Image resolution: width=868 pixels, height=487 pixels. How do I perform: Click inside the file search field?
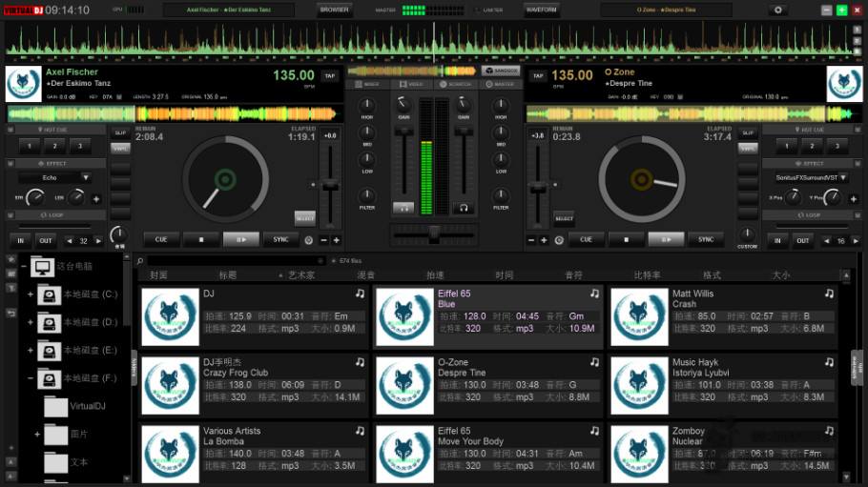(x=237, y=261)
